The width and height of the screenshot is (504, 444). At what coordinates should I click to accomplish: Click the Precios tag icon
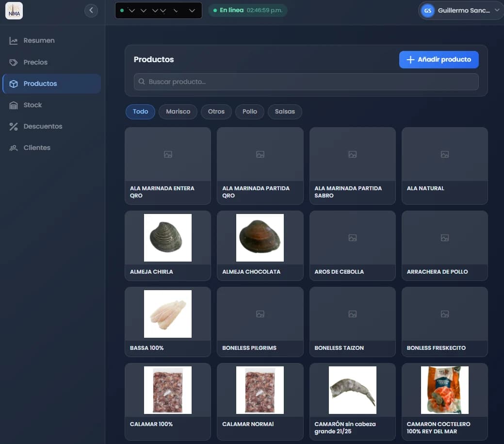(14, 63)
